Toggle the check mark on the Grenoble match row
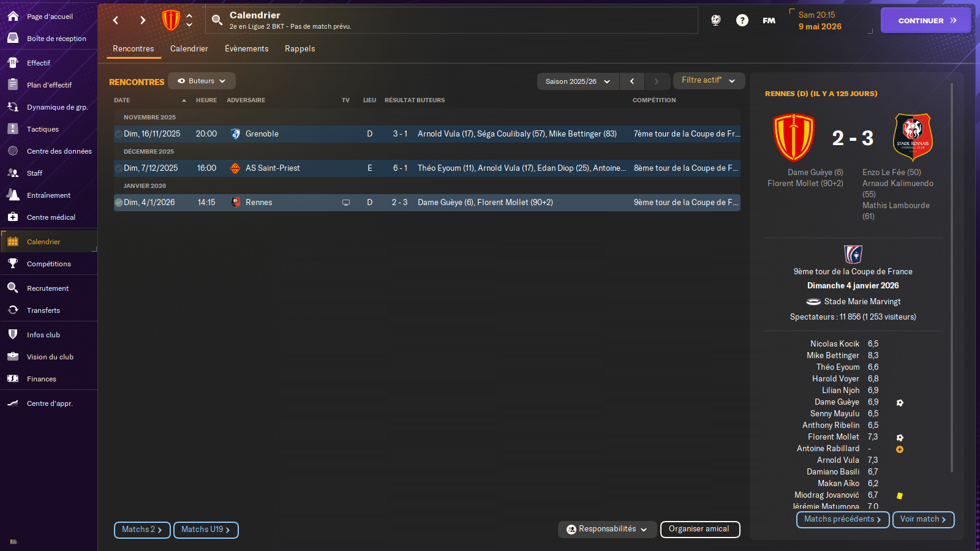Image resolution: width=980 pixels, height=551 pixels. pos(119,134)
